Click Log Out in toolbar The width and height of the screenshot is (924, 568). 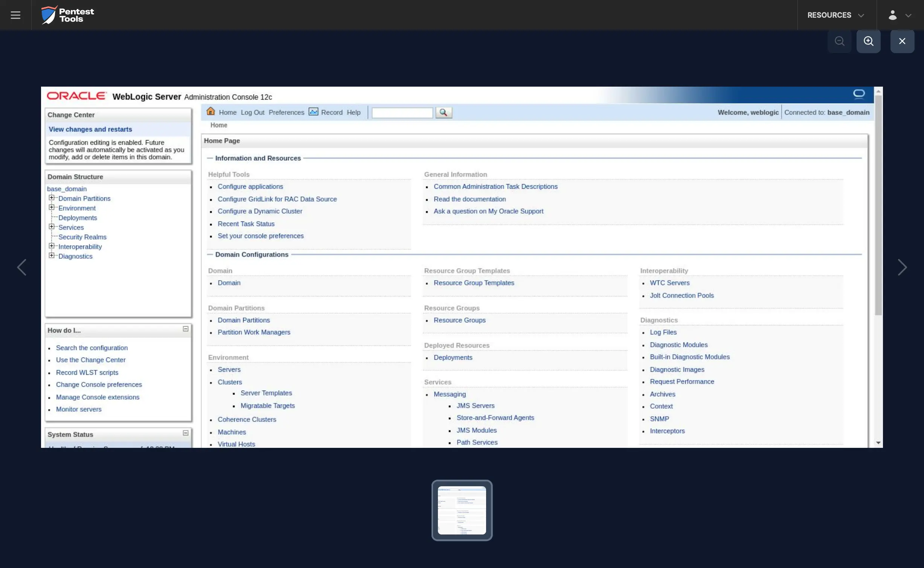253,112
